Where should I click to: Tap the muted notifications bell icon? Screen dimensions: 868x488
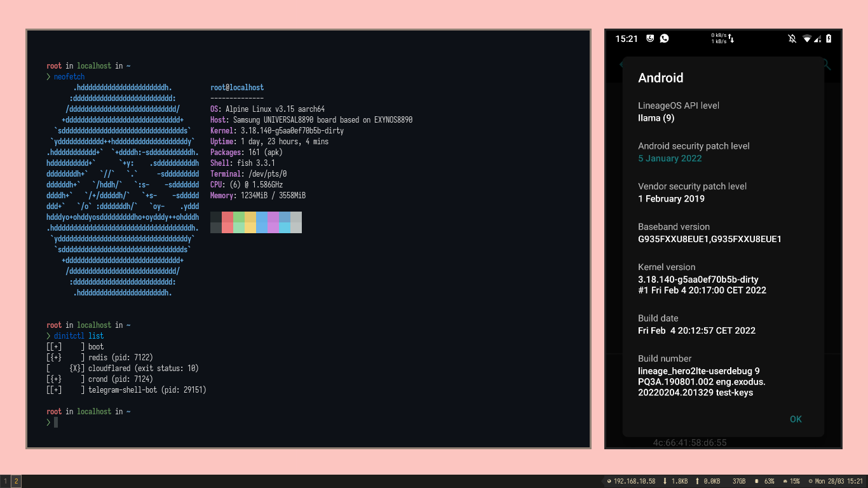(x=792, y=39)
